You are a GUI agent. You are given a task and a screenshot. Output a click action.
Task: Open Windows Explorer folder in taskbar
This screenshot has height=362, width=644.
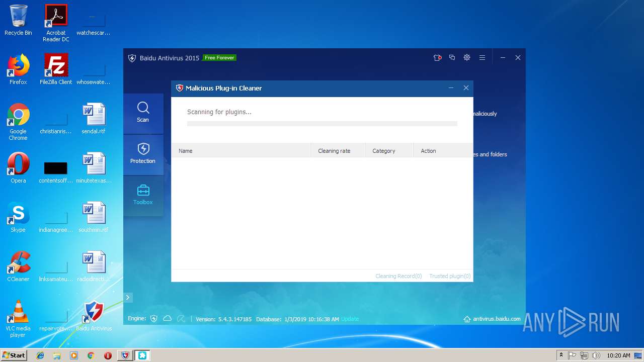pyautogui.click(x=57, y=355)
